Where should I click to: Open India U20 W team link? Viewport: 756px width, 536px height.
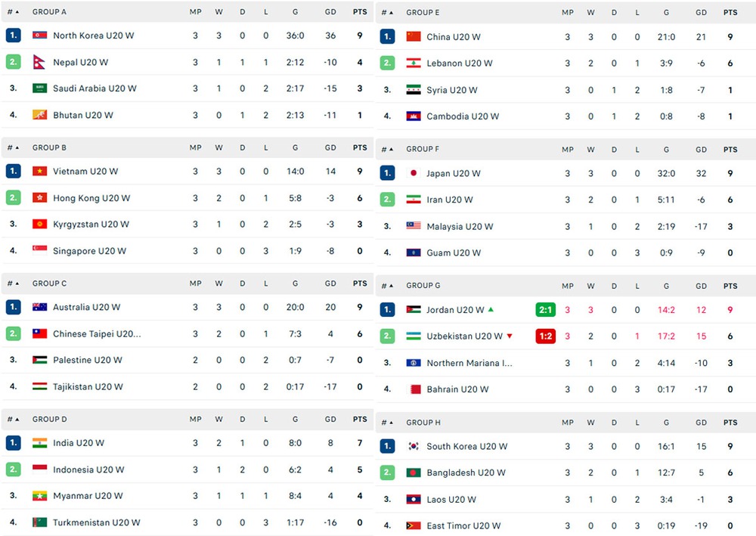click(x=78, y=443)
